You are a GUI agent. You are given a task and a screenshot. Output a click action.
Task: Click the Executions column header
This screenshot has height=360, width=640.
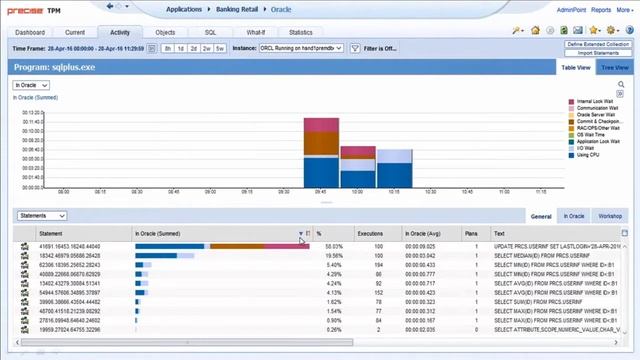pos(378,233)
